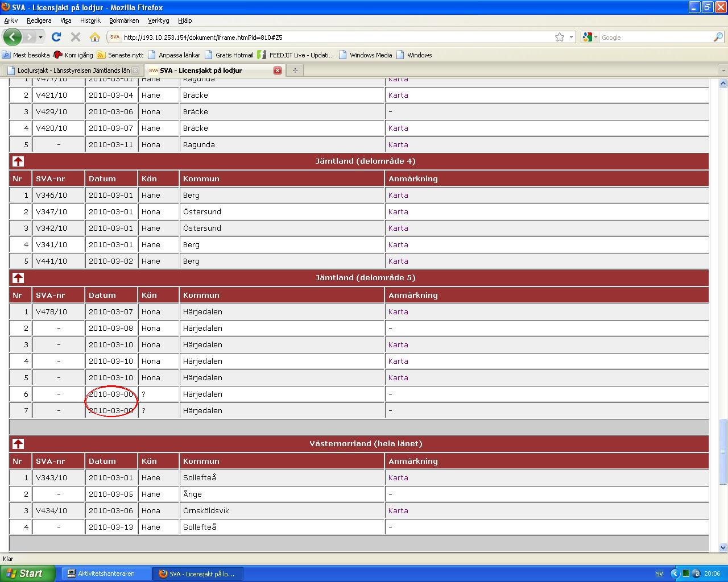Open the Visa menu
728x582 pixels.
pyautogui.click(x=66, y=20)
